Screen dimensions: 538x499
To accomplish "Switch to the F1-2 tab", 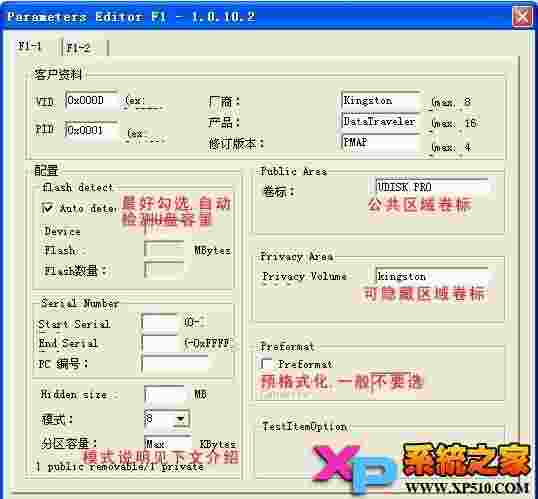I will tap(80, 48).
